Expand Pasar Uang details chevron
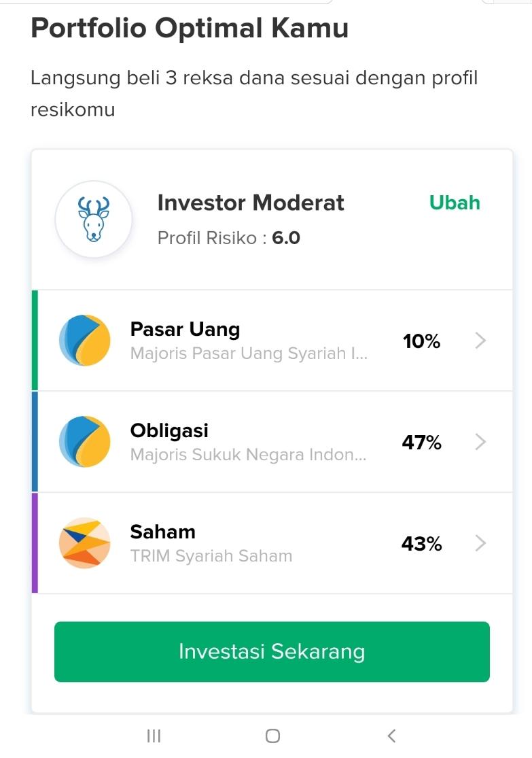 tap(480, 341)
